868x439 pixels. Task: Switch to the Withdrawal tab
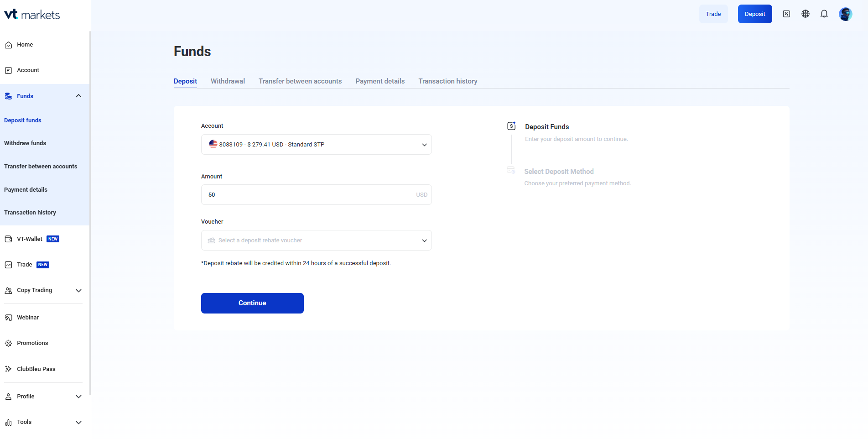pos(228,81)
